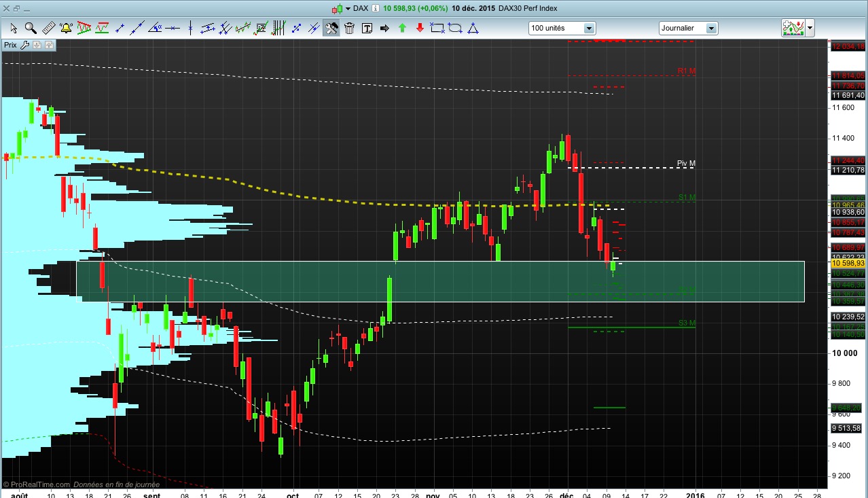Select the green highlighted support zone rectangle
The width and height of the screenshot is (868, 498).
tap(440, 281)
